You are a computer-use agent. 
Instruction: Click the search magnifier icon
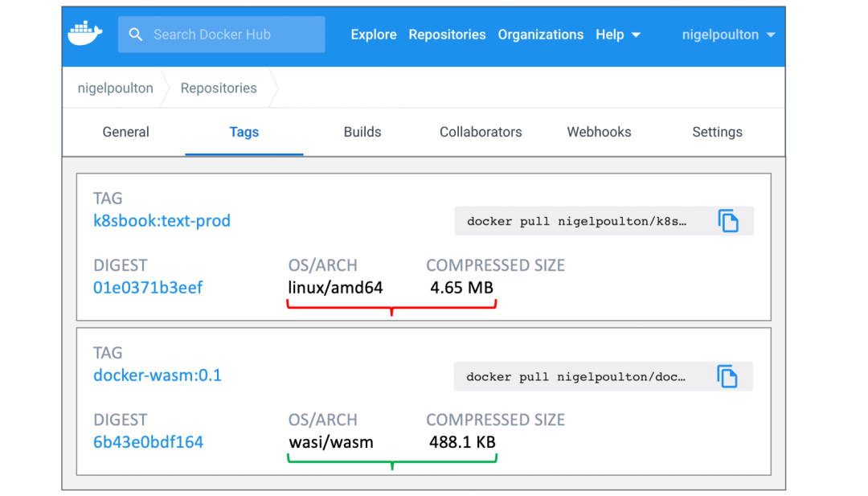[136, 35]
